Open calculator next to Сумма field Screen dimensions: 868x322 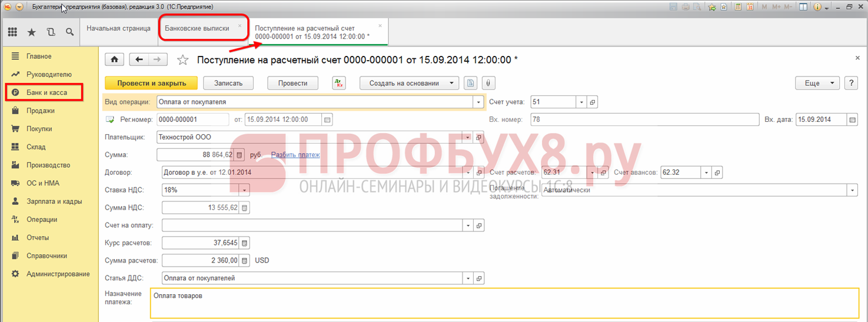pyautogui.click(x=240, y=155)
